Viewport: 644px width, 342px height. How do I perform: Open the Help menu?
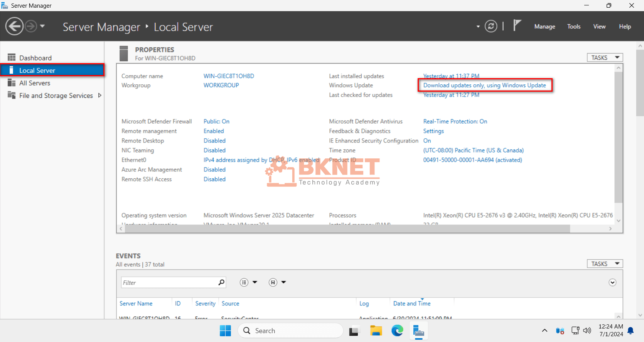click(x=625, y=27)
